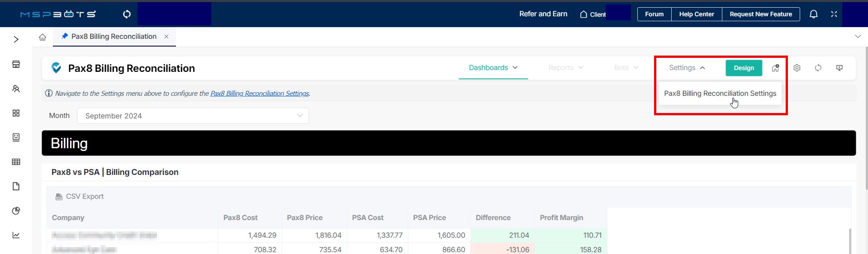Screen dimensions: 868x254
Task: Click the Design button
Action: (x=744, y=68)
